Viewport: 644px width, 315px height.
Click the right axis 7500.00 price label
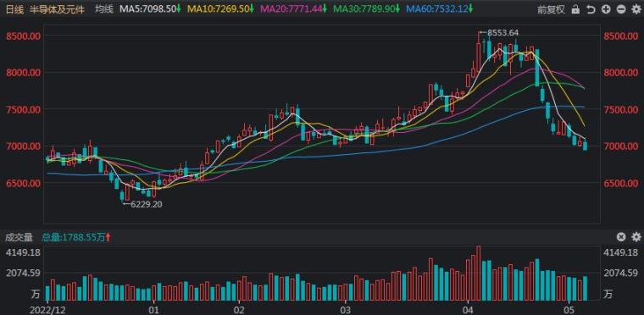621,109
